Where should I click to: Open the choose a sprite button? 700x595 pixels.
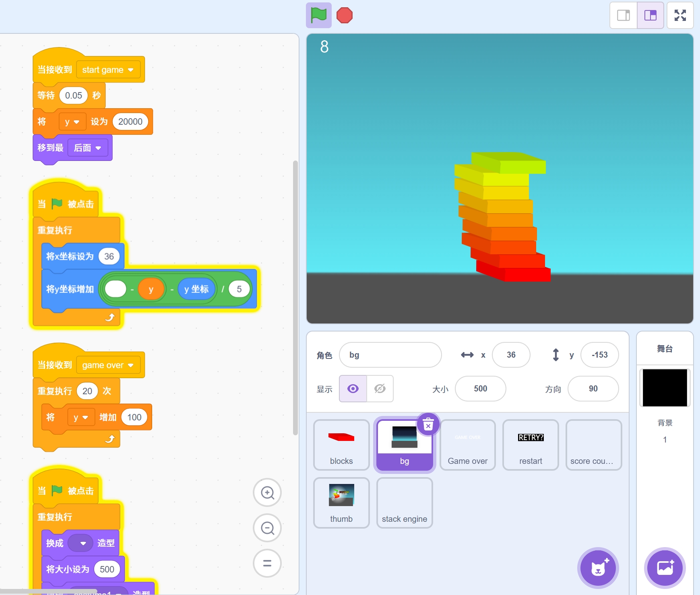click(598, 568)
